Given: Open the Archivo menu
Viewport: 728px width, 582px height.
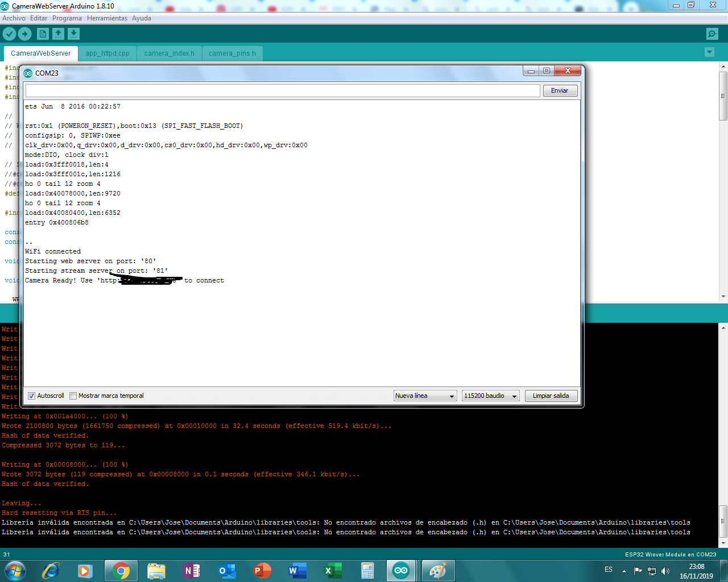Looking at the screenshot, I should coord(14,18).
